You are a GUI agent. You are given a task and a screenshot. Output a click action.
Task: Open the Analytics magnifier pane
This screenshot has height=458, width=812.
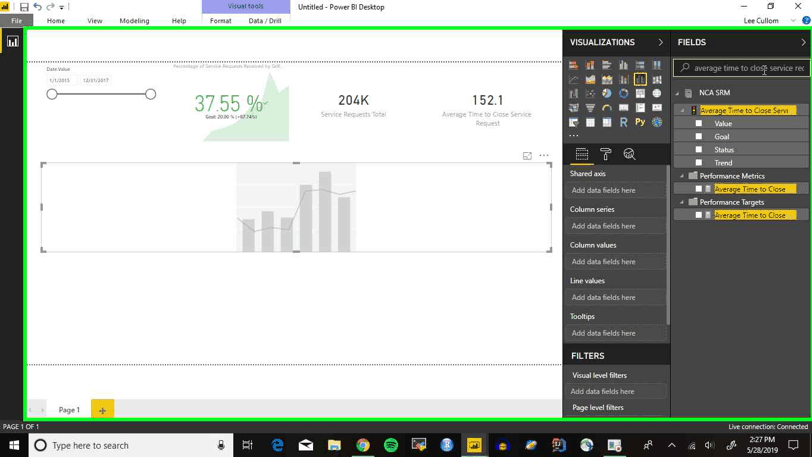pos(629,154)
